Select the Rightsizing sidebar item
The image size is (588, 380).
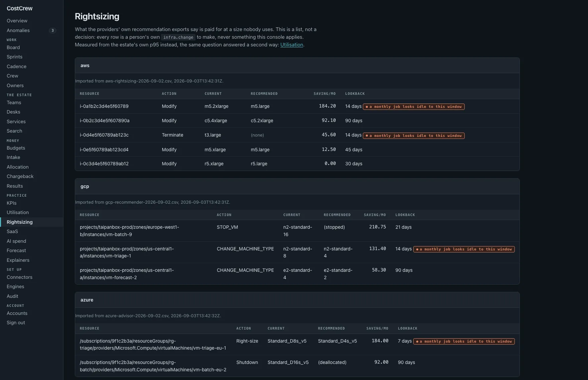[19, 222]
